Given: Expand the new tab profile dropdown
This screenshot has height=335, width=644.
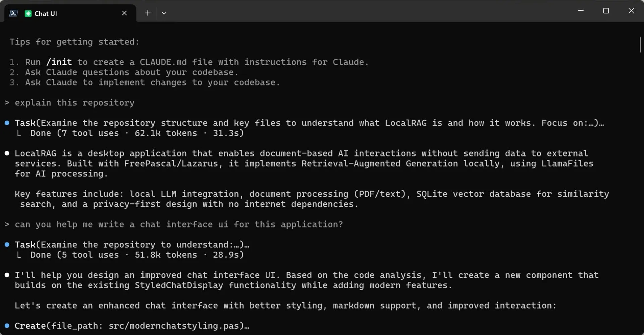Looking at the screenshot, I should coord(164,13).
